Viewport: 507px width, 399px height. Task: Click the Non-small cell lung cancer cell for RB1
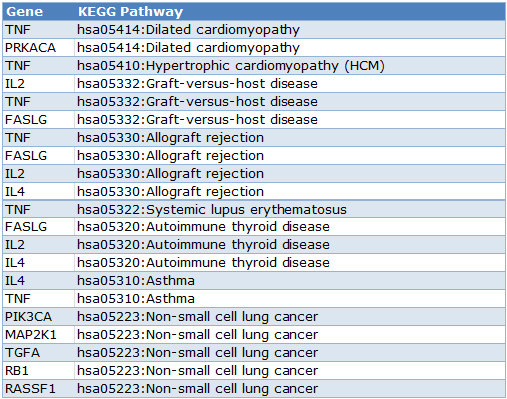click(x=290, y=371)
